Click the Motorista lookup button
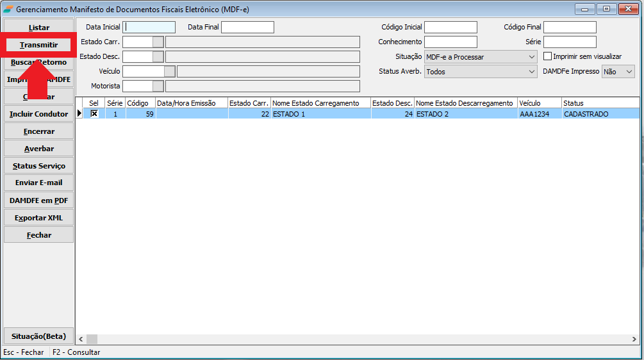The image size is (644, 360). point(158,86)
